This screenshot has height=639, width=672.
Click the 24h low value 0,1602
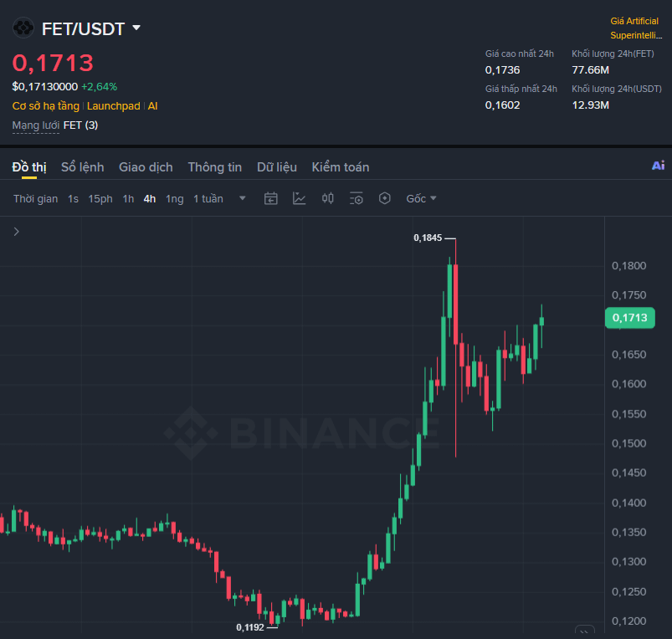[x=502, y=105]
